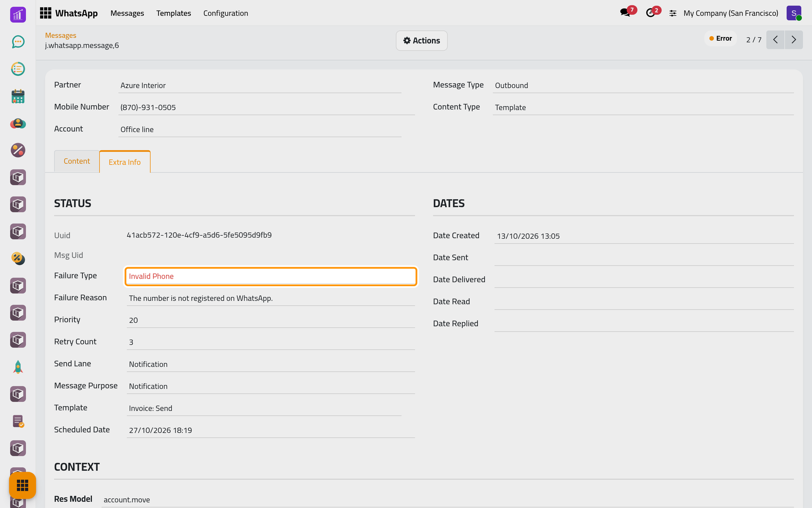Open the Calendar app in sidebar
This screenshot has width=812, height=508.
point(18,96)
